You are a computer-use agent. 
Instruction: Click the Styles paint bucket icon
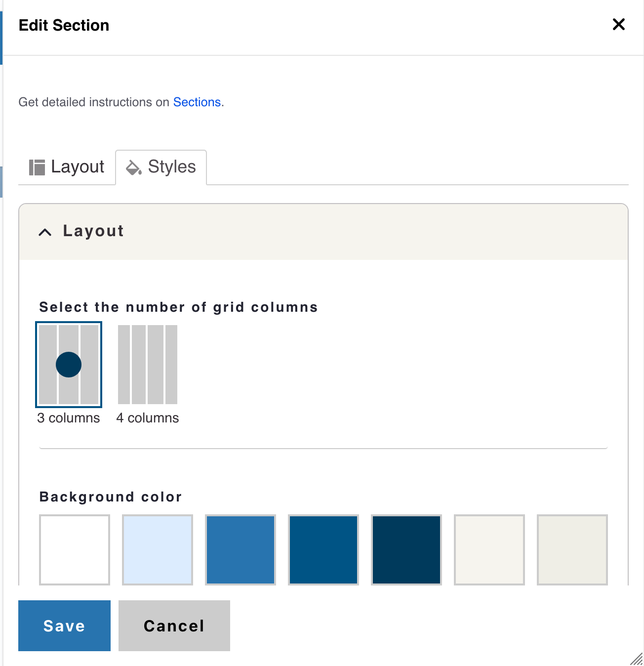click(134, 167)
